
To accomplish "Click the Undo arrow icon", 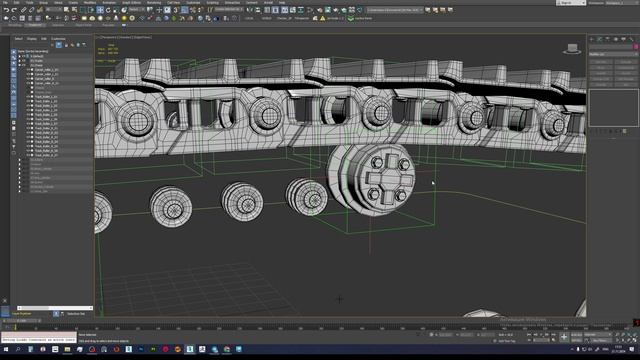I will pos(6,10).
